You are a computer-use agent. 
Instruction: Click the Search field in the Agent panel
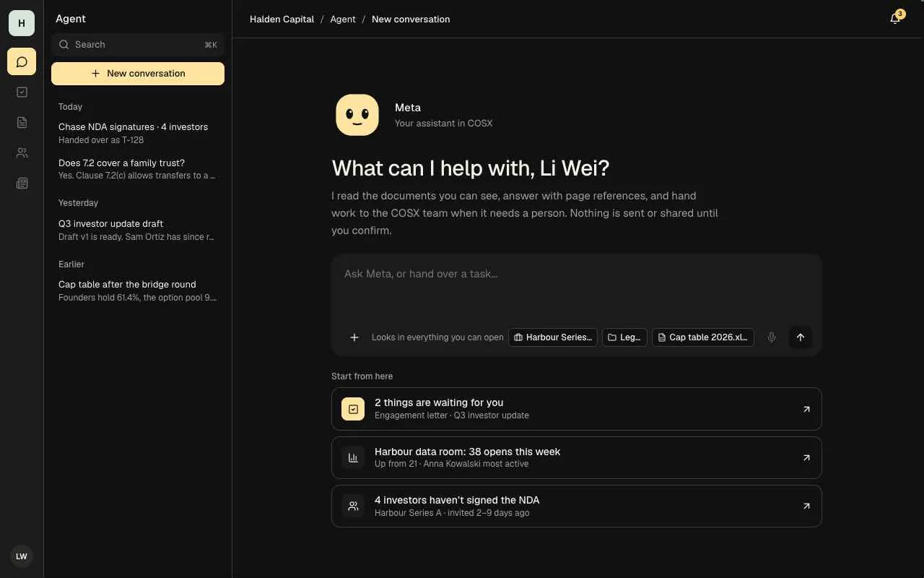(138, 45)
